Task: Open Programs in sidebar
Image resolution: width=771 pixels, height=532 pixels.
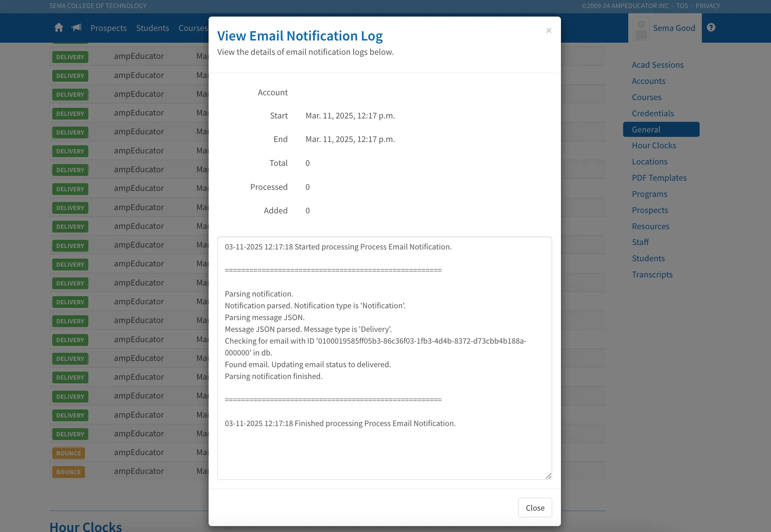Action: [650, 194]
